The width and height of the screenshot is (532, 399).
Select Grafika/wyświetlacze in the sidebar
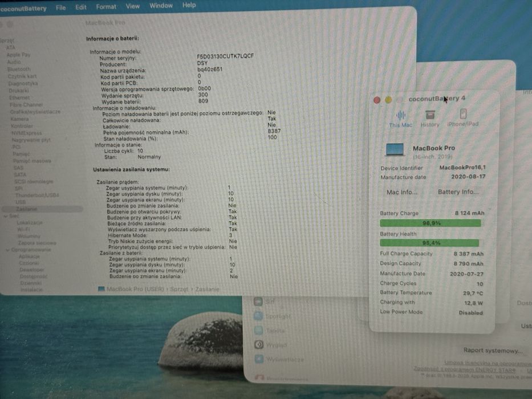click(35, 112)
